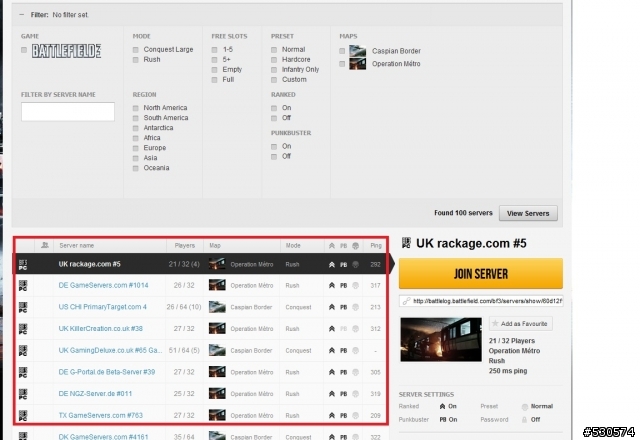Screen dimensions: 640x440
Task: Check the Asia region box
Action: tap(136, 158)
